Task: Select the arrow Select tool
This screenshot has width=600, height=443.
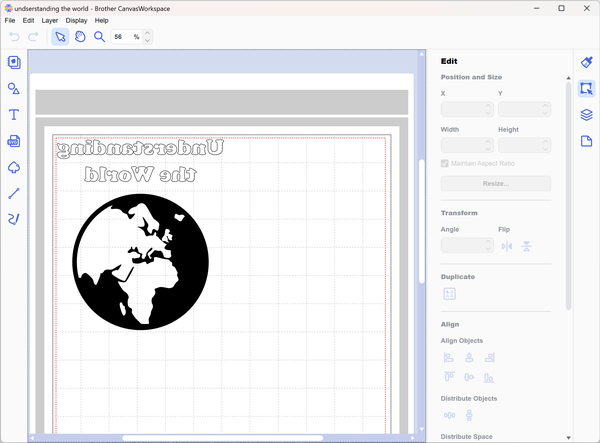Action: coord(60,37)
